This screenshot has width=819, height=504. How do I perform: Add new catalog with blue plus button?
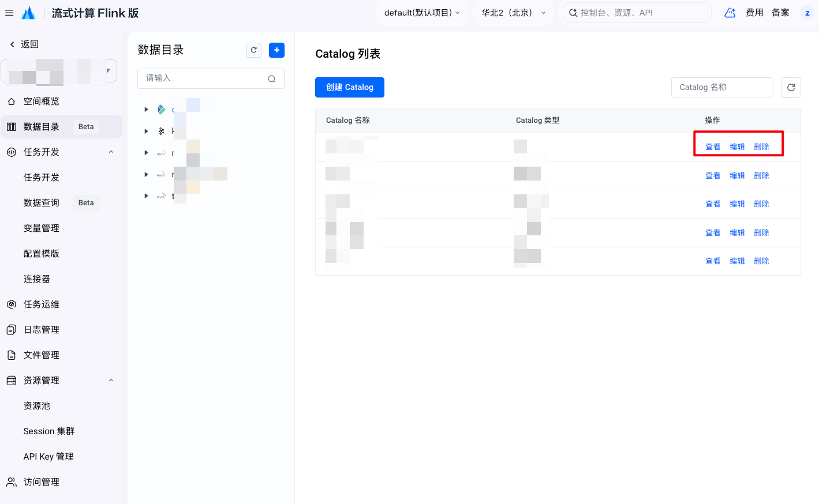tap(276, 50)
